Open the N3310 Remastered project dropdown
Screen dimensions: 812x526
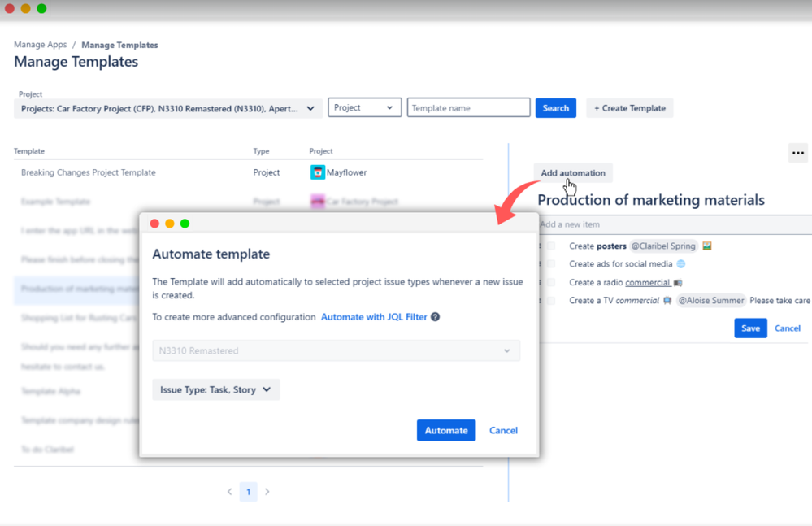click(x=336, y=350)
